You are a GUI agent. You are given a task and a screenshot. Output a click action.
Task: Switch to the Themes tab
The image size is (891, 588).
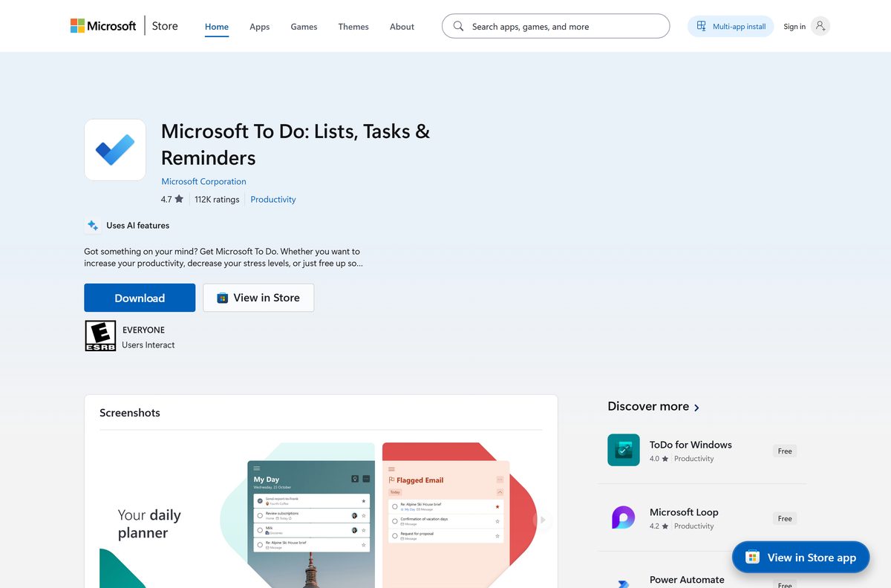(x=353, y=27)
